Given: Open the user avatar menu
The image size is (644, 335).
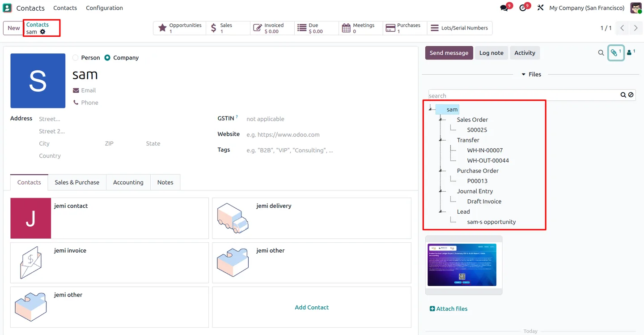Looking at the screenshot, I should pos(636,8).
